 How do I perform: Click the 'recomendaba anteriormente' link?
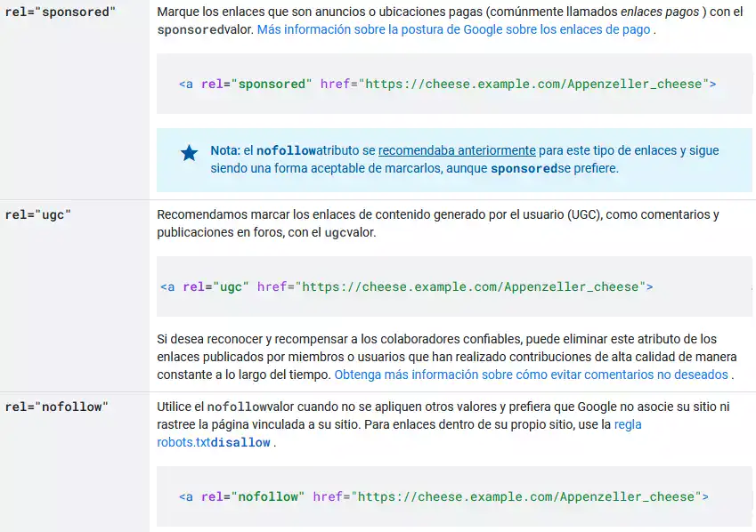[x=457, y=150]
